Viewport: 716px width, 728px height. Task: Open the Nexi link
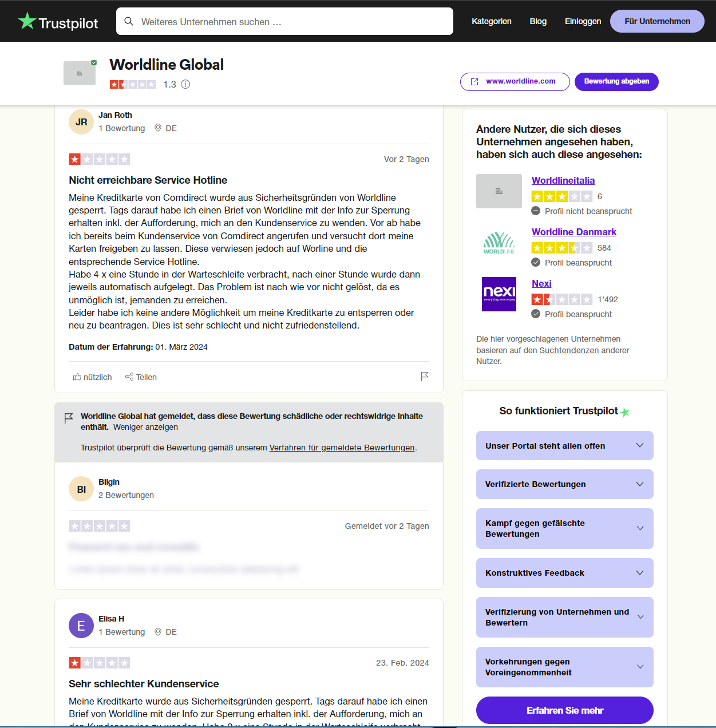541,283
